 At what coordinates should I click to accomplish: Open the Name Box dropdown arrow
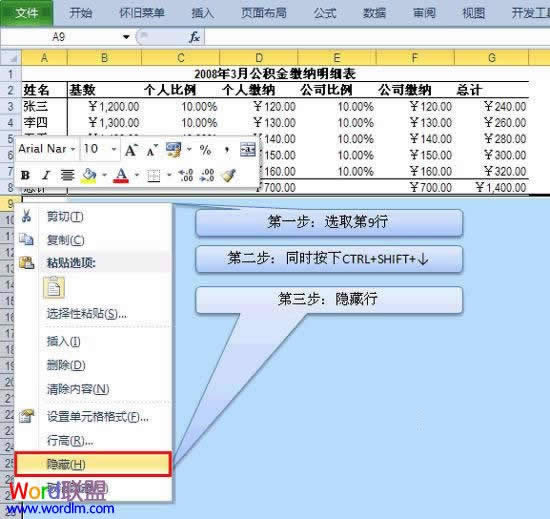coord(126,36)
